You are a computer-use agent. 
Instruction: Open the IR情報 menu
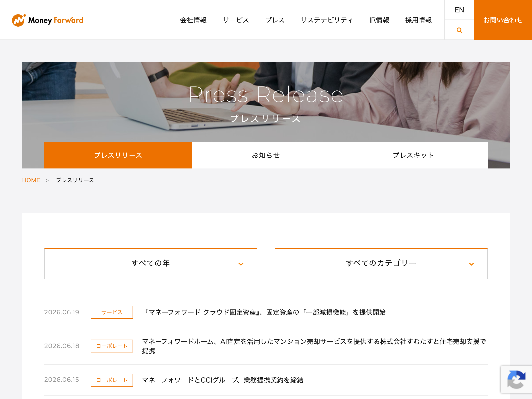[x=379, y=20]
